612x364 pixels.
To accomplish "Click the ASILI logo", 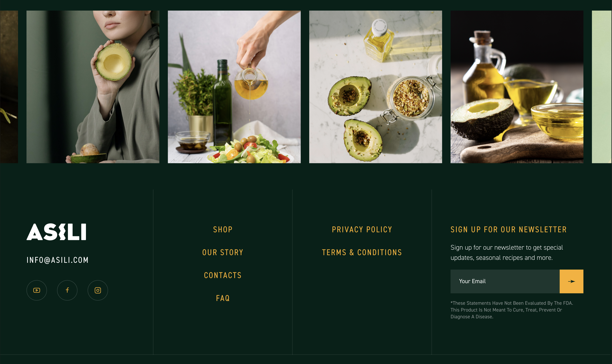I will [x=56, y=232].
